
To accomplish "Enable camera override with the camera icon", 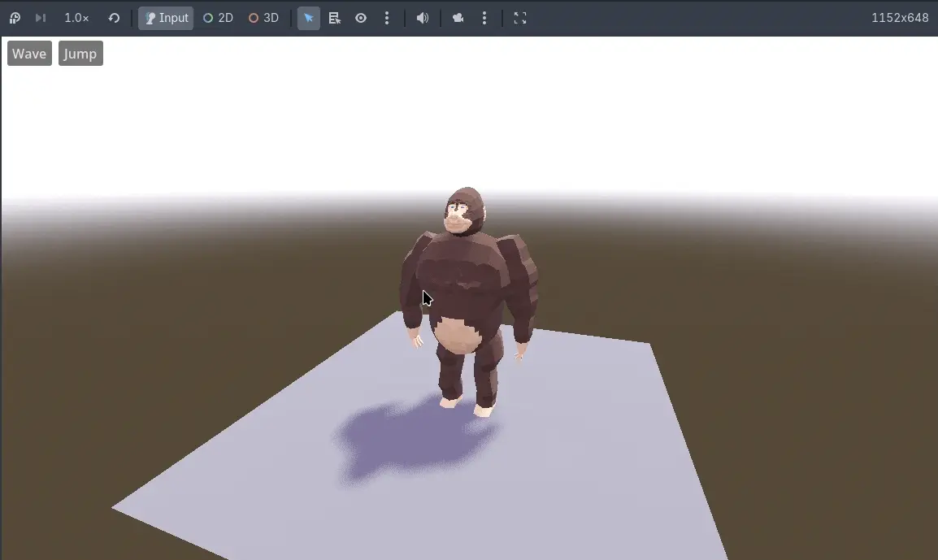I will 460,18.
